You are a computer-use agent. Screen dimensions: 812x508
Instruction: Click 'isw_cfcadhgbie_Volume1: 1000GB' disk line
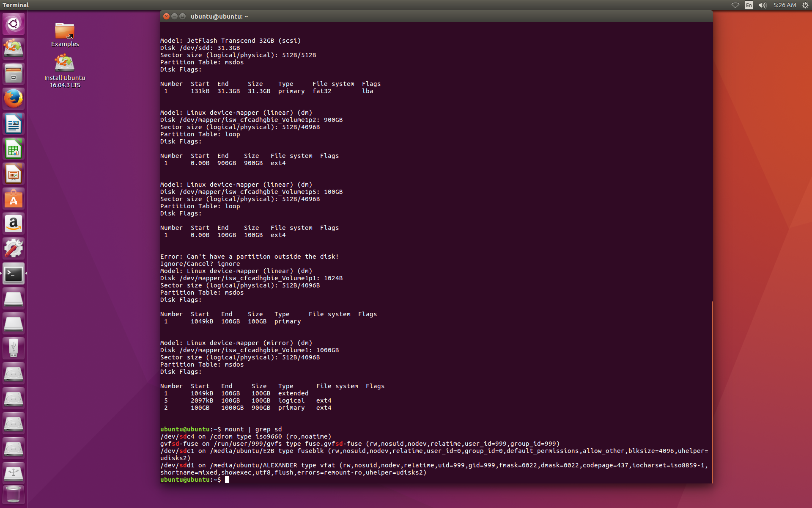[x=250, y=350]
